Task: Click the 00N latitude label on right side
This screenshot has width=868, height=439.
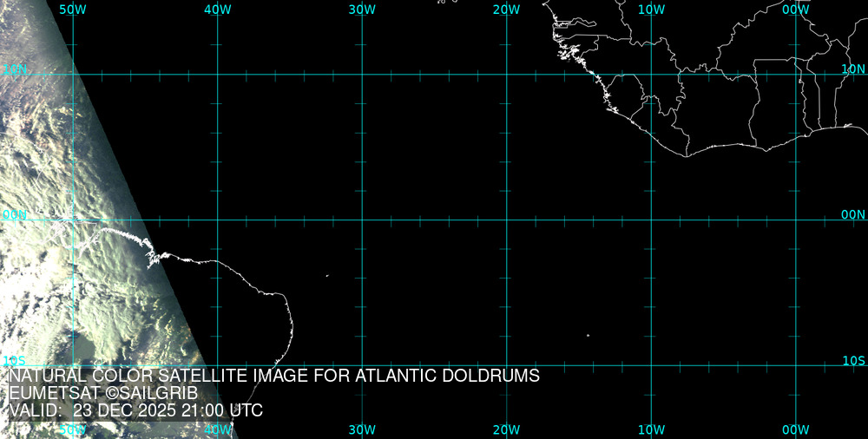Action: pyautogui.click(x=853, y=214)
